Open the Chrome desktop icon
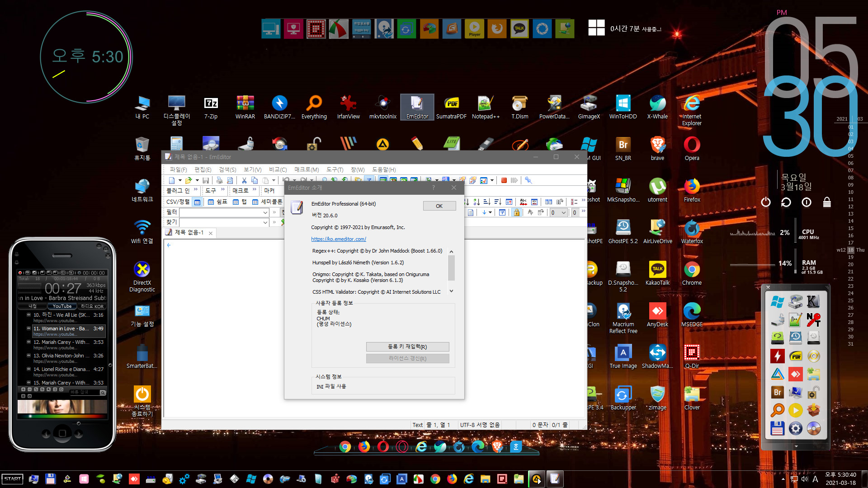Viewport: 868px width, 488px height. (x=692, y=273)
